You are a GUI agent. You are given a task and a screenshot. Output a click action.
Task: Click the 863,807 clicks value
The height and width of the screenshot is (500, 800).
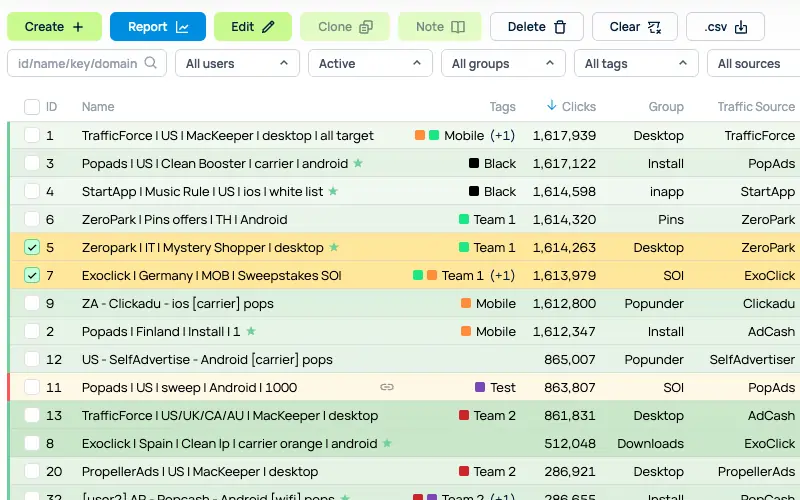[x=570, y=387]
